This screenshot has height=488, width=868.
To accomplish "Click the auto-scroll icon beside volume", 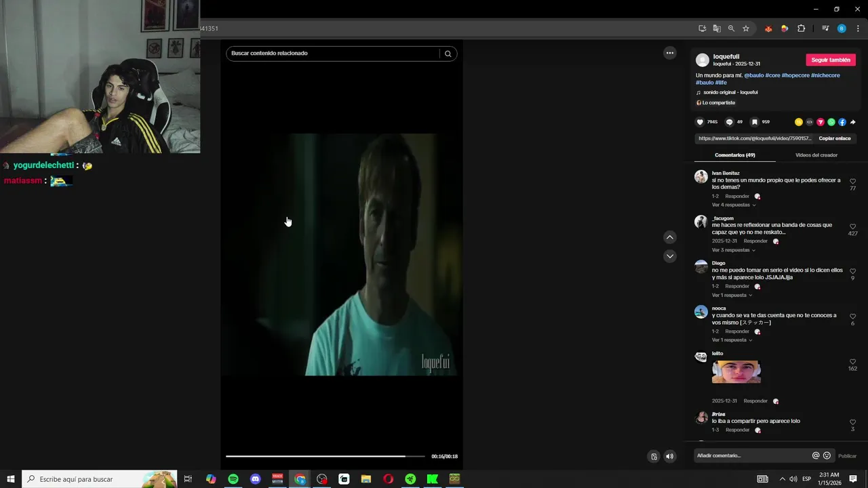I will pos(654,456).
